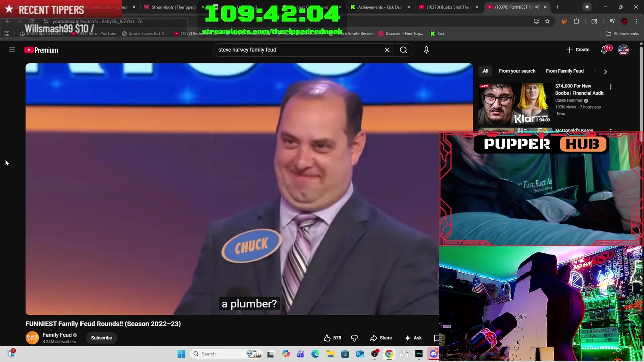
Task: Open the Windows Start menu
Action: click(x=181, y=354)
